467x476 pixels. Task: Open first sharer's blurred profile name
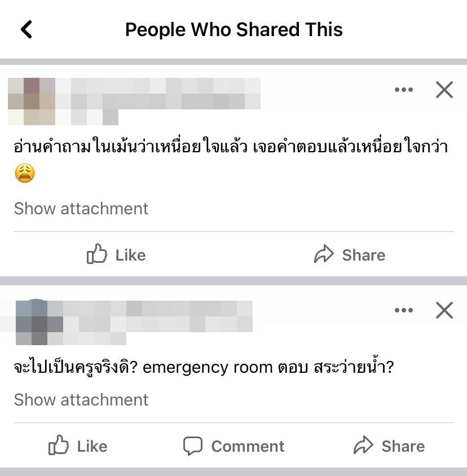[x=158, y=94]
